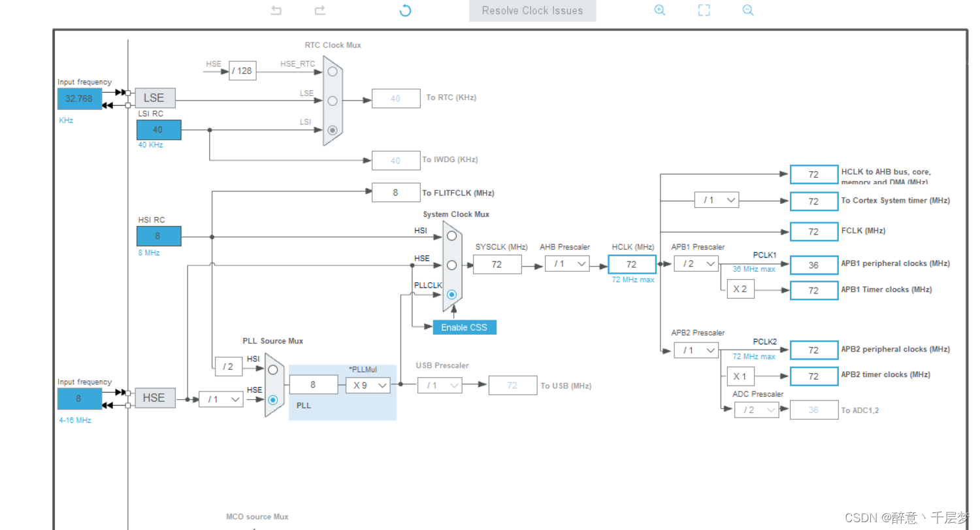Select PLLCLK in System Clock Mux
Screen dimensions: 980x530
click(x=451, y=295)
